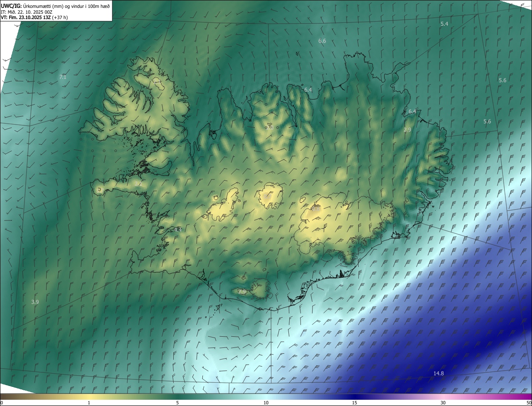This screenshot has height=406, width=532.
Task: Click the legend tick label "1"
Action: click(89, 403)
